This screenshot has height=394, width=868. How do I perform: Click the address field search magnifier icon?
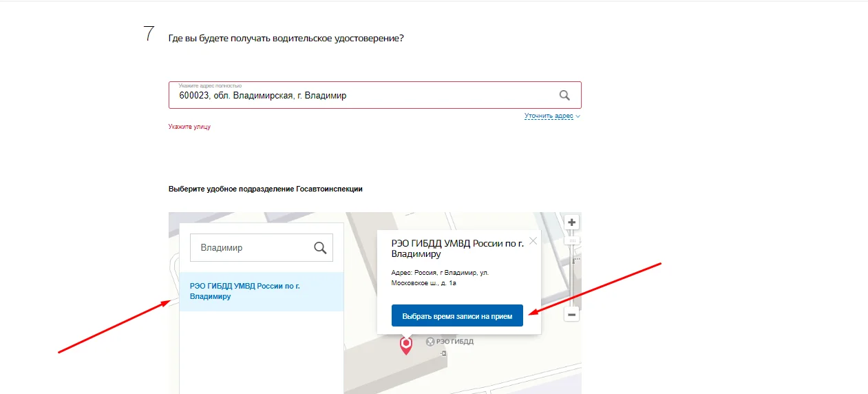point(564,96)
